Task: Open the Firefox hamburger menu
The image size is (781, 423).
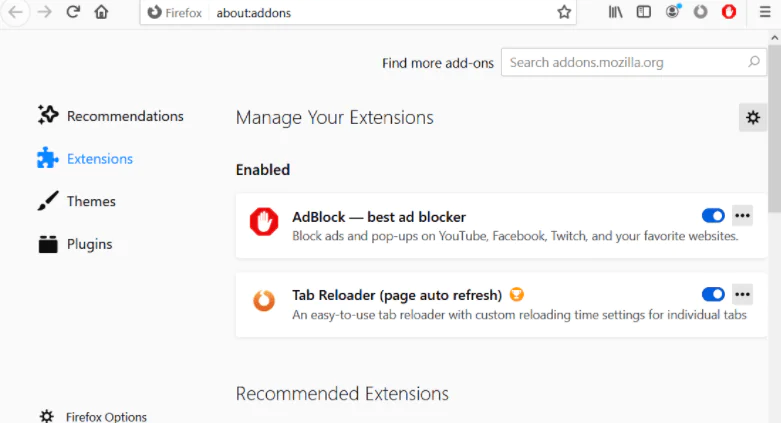Action: pyautogui.click(x=764, y=12)
